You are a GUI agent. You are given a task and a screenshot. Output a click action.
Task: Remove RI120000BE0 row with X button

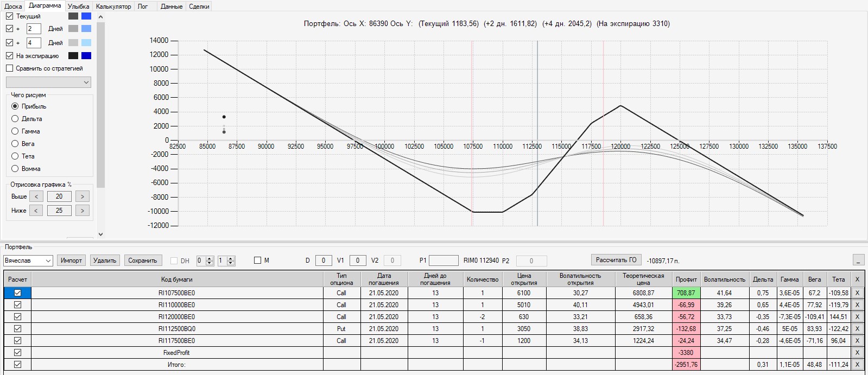click(857, 317)
